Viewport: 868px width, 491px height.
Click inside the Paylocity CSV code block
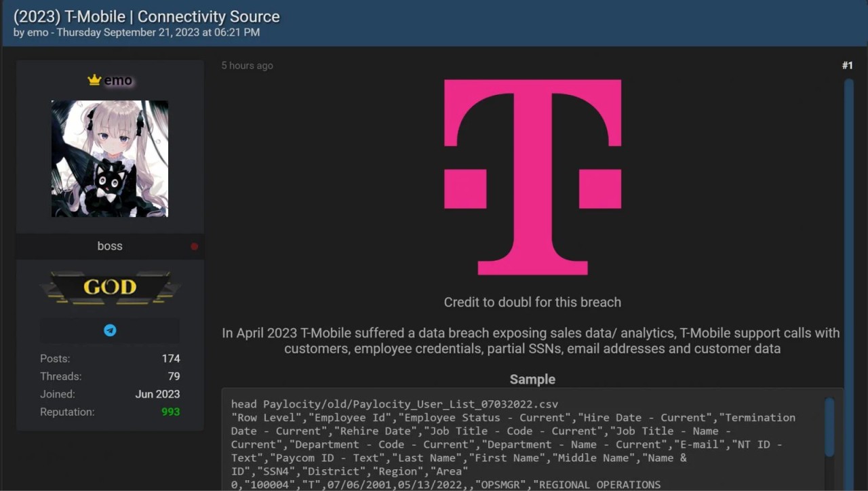pyautogui.click(x=515, y=444)
